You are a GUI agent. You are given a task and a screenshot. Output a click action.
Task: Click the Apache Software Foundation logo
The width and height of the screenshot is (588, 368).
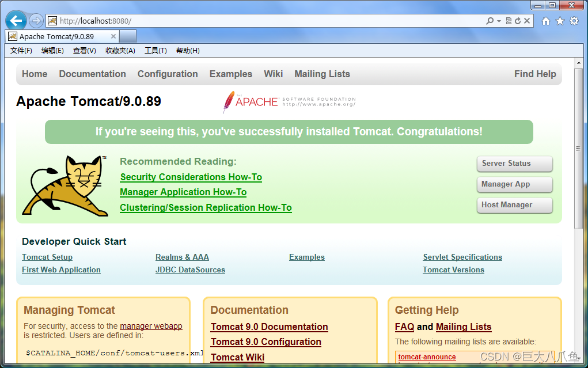click(x=289, y=102)
